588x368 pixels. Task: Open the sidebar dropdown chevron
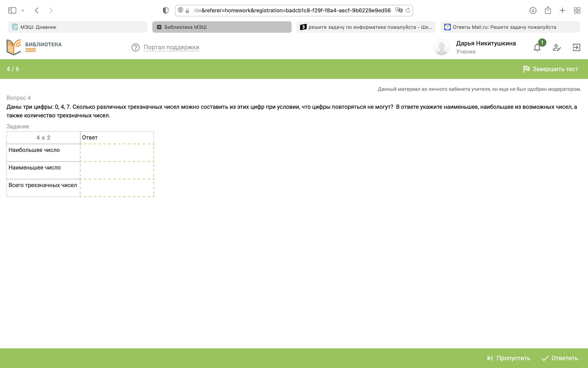pyautogui.click(x=23, y=10)
